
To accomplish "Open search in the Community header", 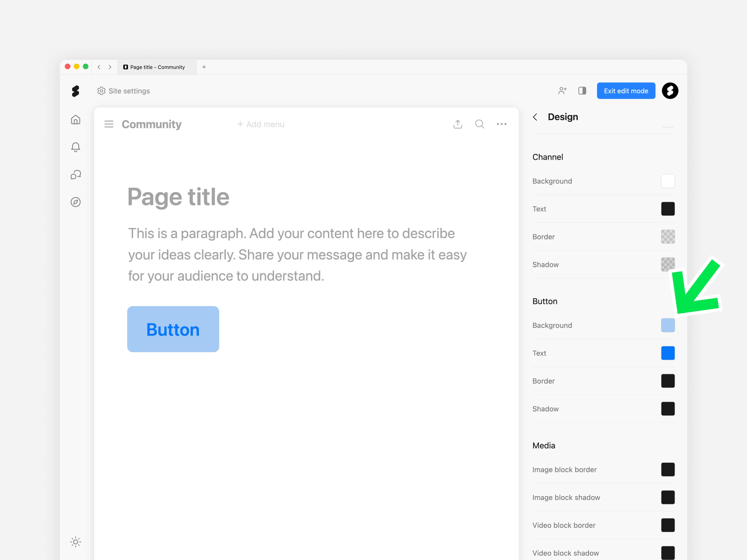I will click(480, 124).
